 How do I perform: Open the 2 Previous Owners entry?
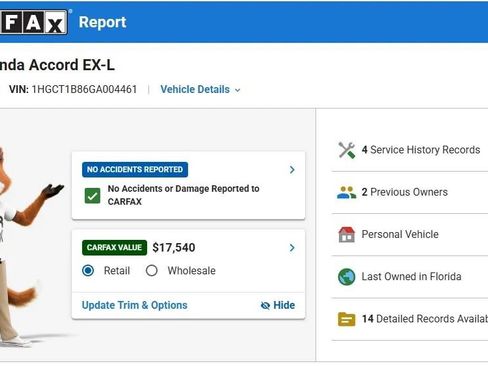410,192
